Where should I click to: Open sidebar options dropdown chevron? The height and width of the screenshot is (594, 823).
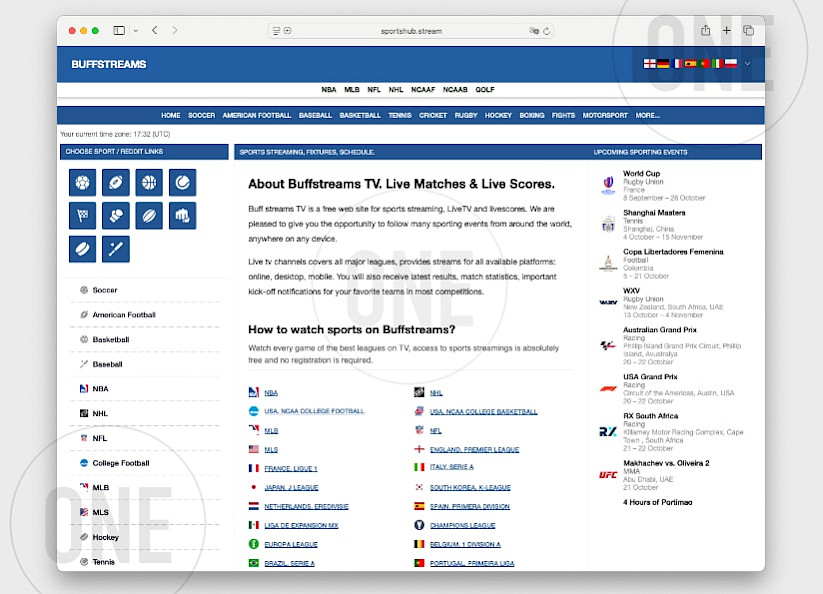click(136, 31)
